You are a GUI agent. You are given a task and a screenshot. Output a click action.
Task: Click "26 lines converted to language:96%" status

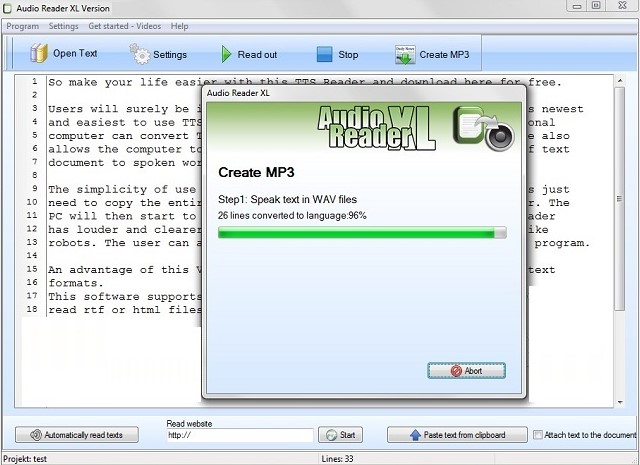pyautogui.click(x=292, y=215)
